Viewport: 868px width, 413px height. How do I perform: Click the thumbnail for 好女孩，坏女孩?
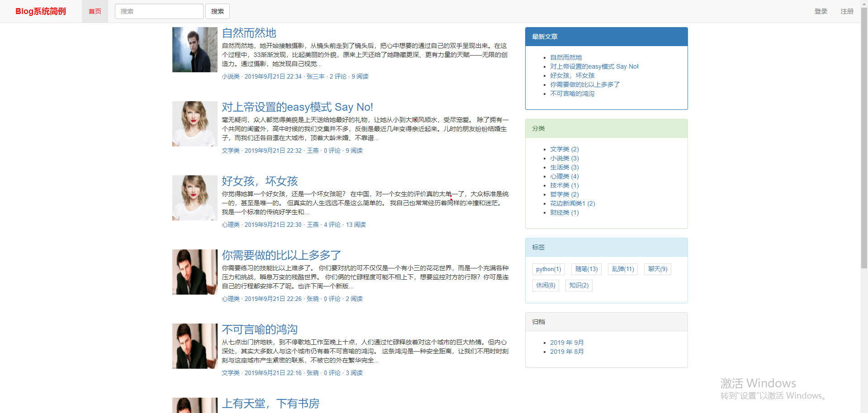(195, 198)
